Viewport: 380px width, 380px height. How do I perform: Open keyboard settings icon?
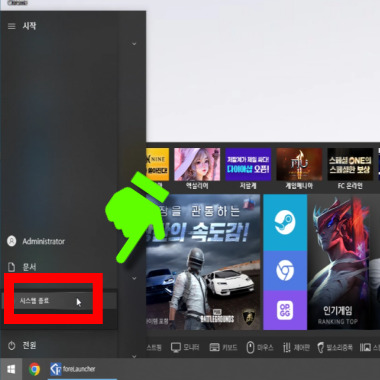pyautogui.click(x=223, y=348)
